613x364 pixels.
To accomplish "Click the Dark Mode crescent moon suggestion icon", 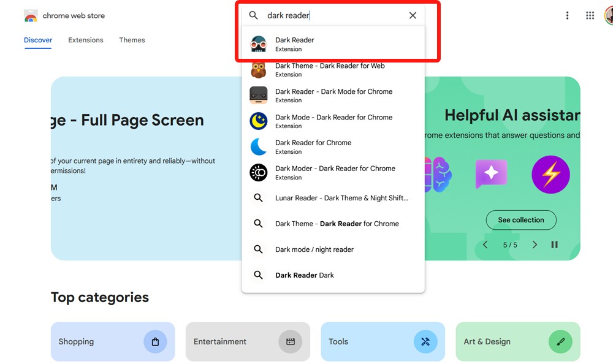I will point(258,121).
